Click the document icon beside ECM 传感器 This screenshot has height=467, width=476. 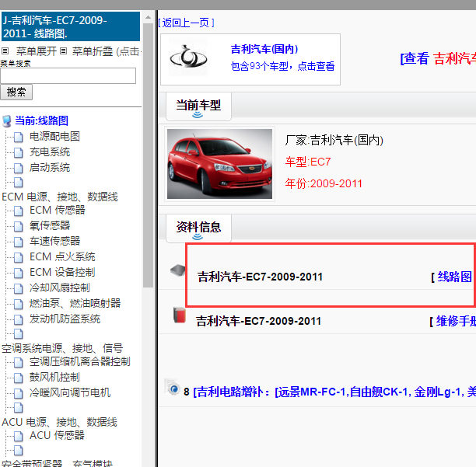(19, 211)
